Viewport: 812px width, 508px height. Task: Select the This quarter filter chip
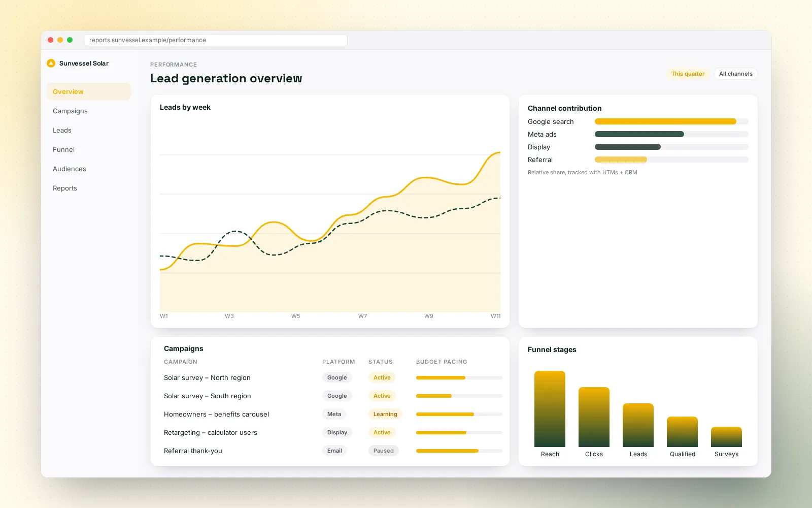[688, 74]
